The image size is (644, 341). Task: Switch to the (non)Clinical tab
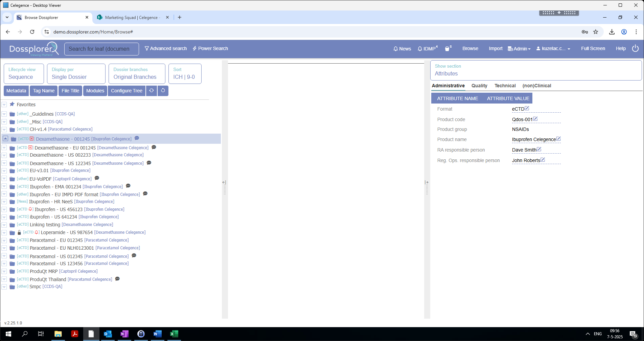[x=537, y=86]
